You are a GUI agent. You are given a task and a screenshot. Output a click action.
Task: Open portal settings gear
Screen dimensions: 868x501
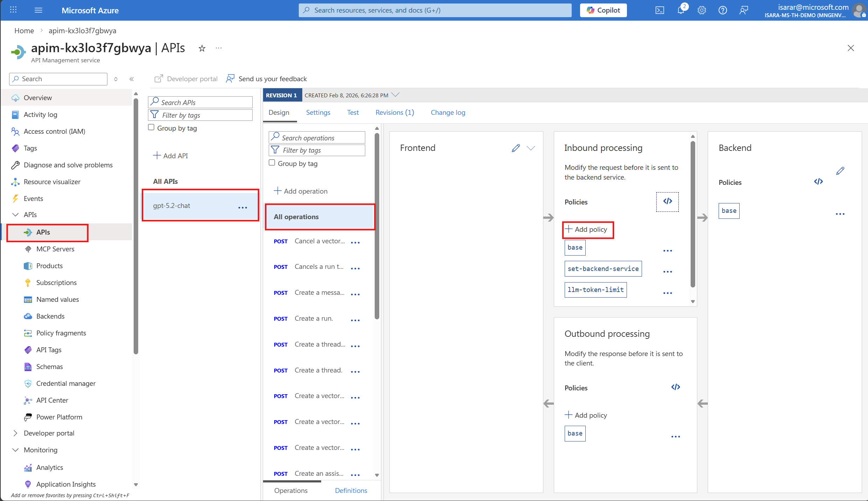click(701, 10)
